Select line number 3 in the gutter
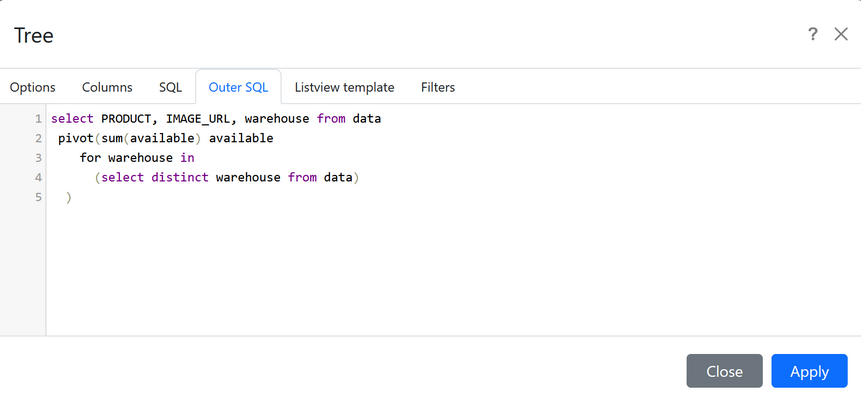 (38, 158)
